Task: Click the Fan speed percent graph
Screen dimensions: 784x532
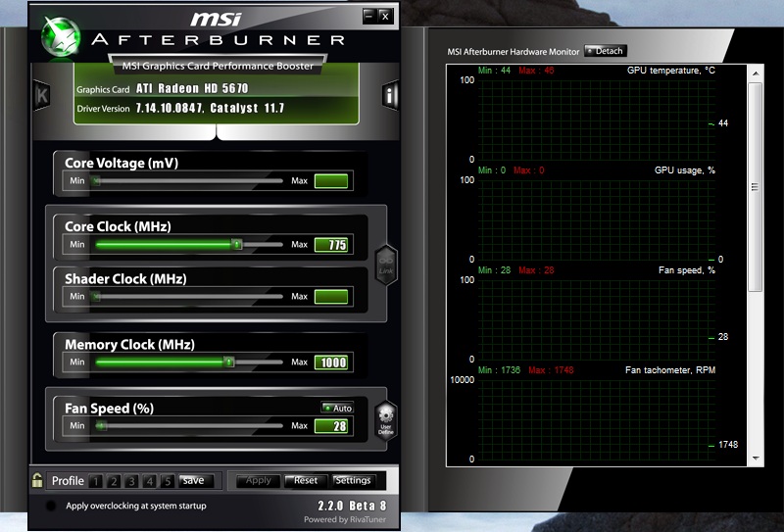Action: tap(597, 320)
